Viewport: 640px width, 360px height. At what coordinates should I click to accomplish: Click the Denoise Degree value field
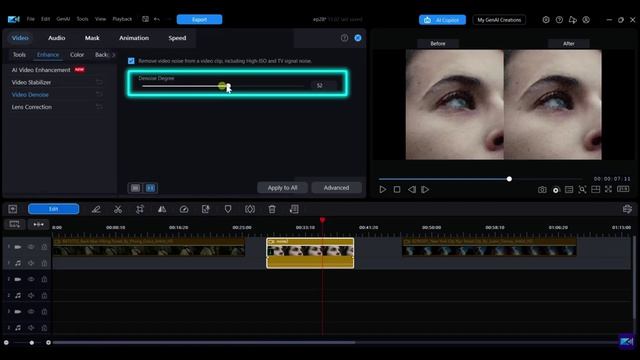click(x=324, y=85)
